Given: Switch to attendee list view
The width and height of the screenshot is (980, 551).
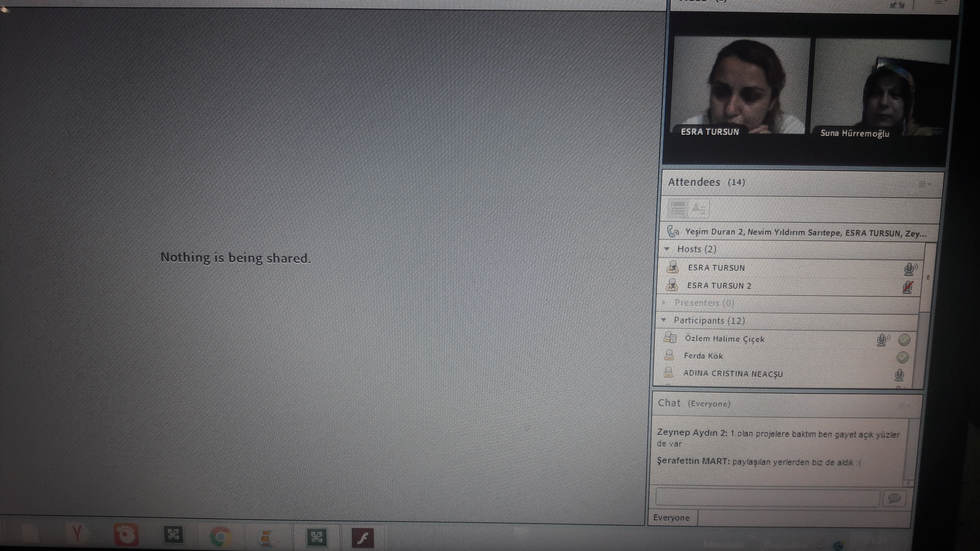Looking at the screenshot, I should [x=678, y=208].
